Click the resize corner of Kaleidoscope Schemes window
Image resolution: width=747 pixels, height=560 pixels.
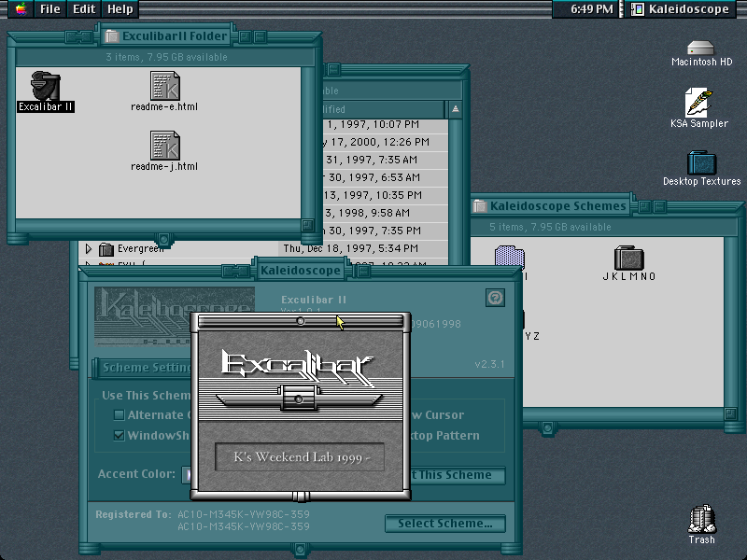pos(730,413)
